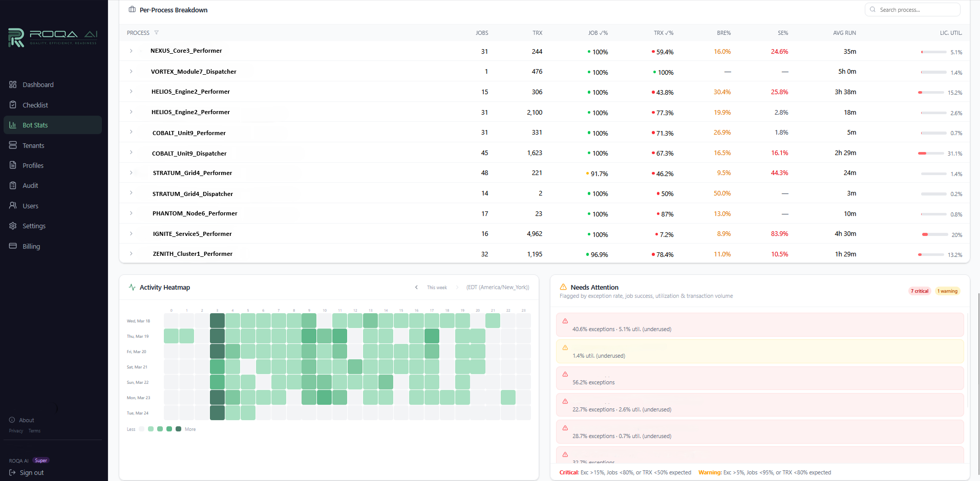Toggle the 1 warning alerts badge
980x481 pixels.
(x=947, y=291)
